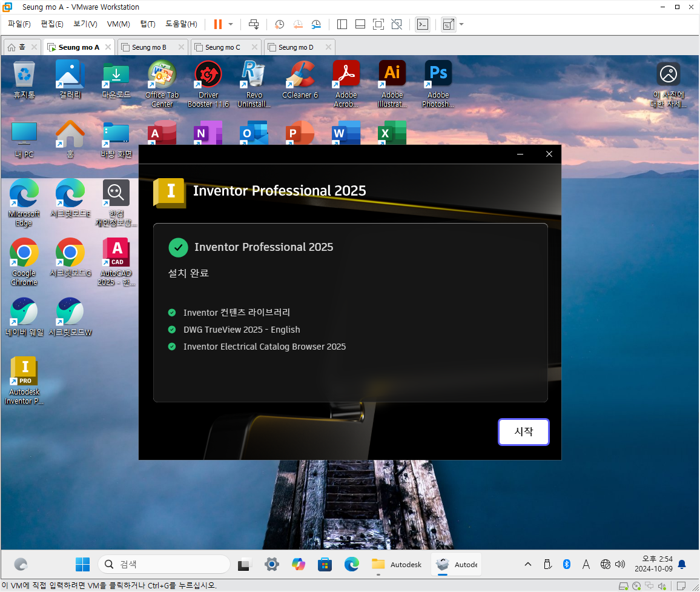
Task: Select the Autodesk Inventor Pro desktop icon
Action: [x=24, y=381]
